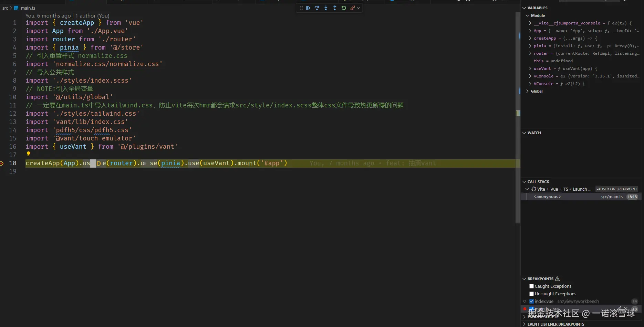The image size is (644, 327).
Task: Click the 'vant/lib/index.css' import string
Action: (x=90, y=122)
